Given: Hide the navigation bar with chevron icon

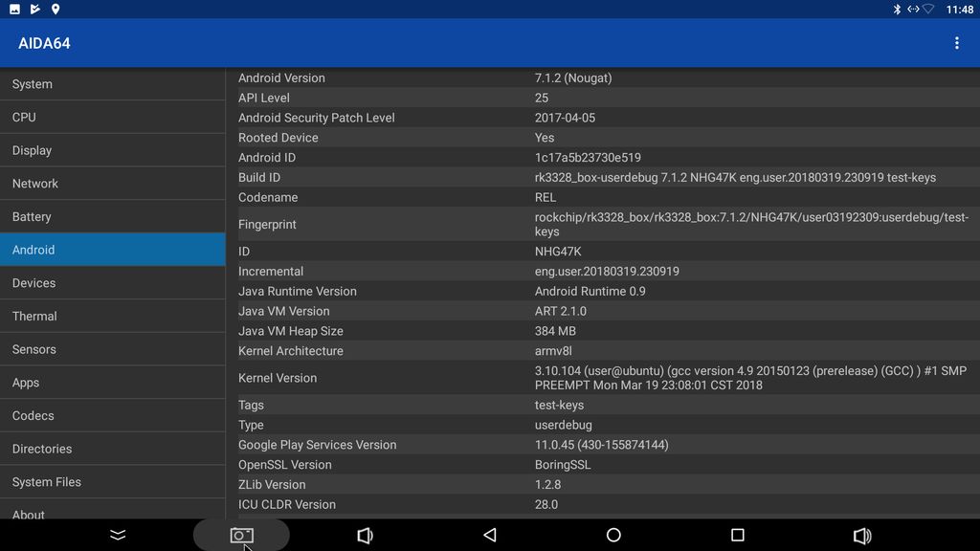Looking at the screenshot, I should click(118, 536).
